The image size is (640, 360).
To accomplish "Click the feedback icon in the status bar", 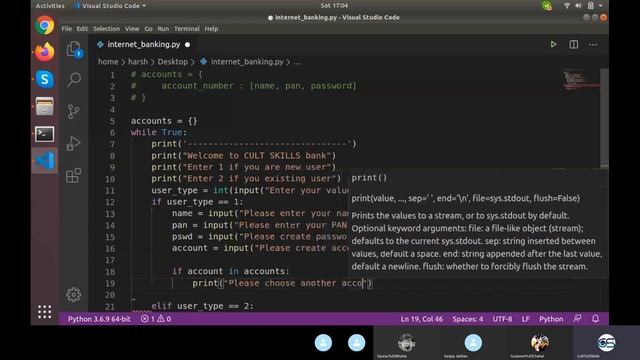I will (x=577, y=319).
